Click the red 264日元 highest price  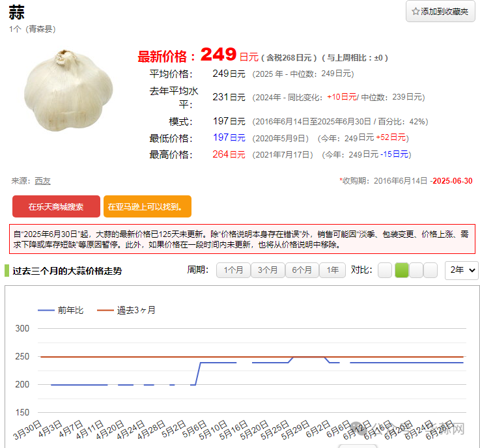(x=229, y=154)
